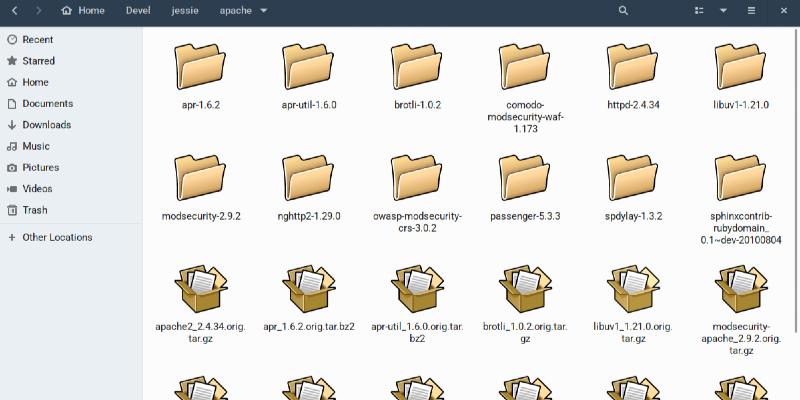This screenshot has width=800, height=400.
Task: Expand the apache path dropdown arrow
Action: (263, 11)
